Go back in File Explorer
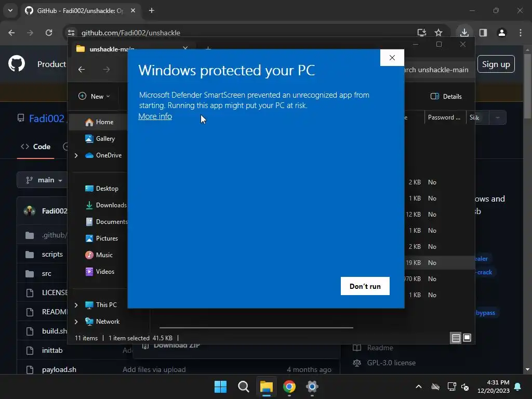 coord(82,70)
